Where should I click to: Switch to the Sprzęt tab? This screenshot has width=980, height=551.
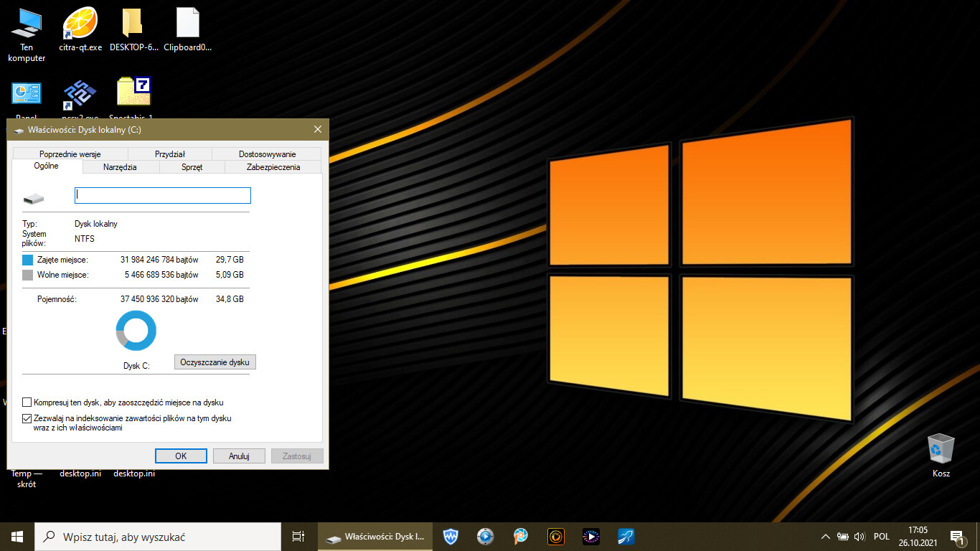pyautogui.click(x=192, y=167)
